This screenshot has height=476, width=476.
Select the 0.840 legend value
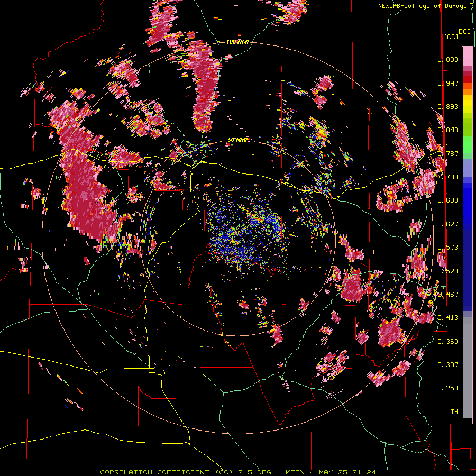[448, 130]
